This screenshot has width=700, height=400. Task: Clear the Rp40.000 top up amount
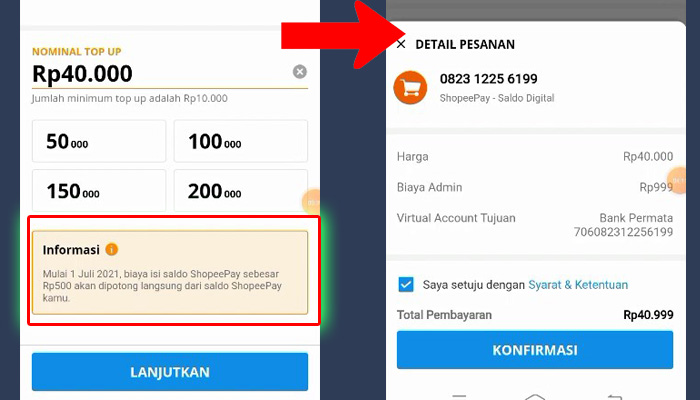point(300,72)
